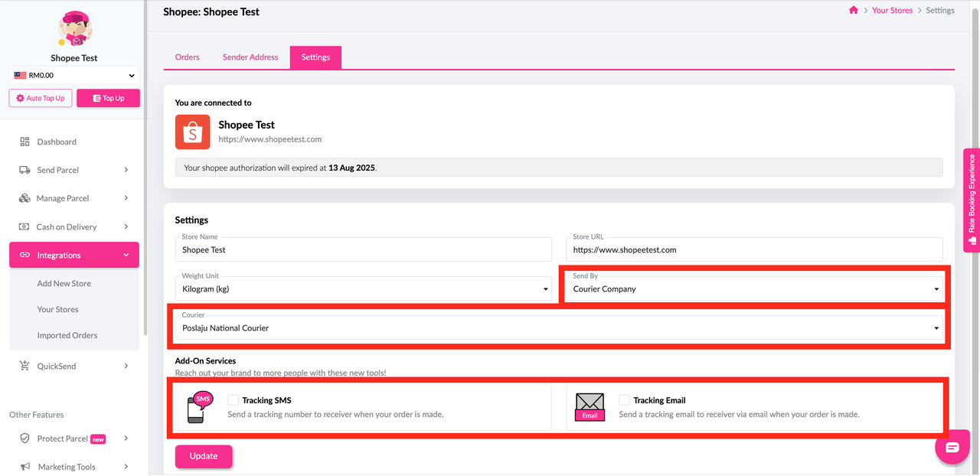Open the Weight Unit dropdown
Image resolution: width=980 pixels, height=476 pixels.
tap(363, 289)
